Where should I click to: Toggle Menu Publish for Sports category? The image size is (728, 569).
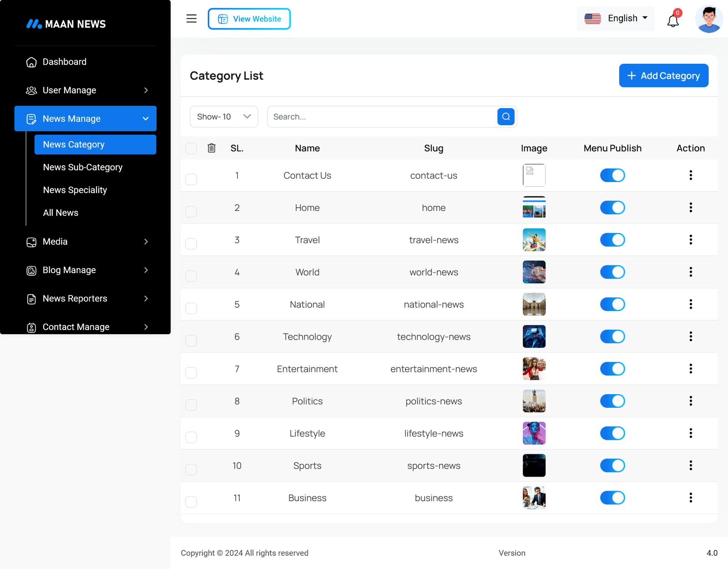612,466
